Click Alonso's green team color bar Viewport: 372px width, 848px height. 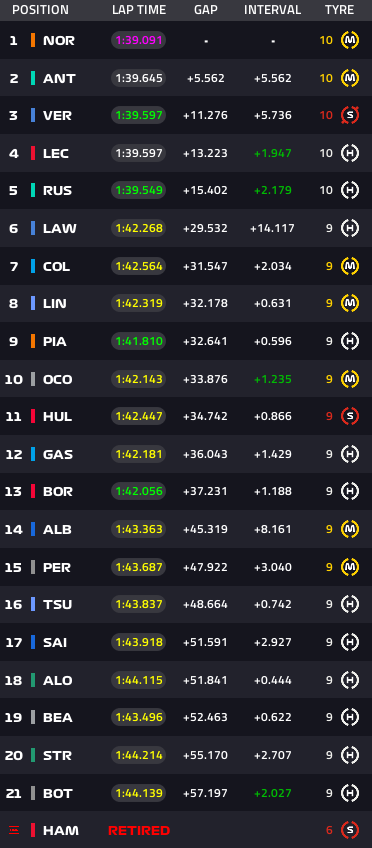pyautogui.click(x=33, y=680)
